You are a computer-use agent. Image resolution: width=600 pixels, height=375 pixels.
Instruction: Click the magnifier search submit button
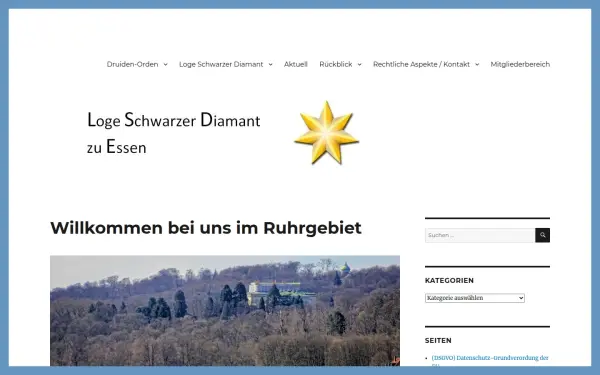[x=542, y=235]
